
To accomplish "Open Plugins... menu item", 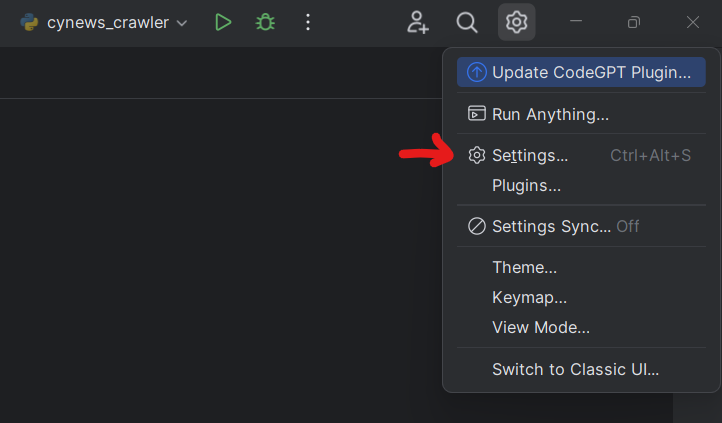I will [x=526, y=185].
